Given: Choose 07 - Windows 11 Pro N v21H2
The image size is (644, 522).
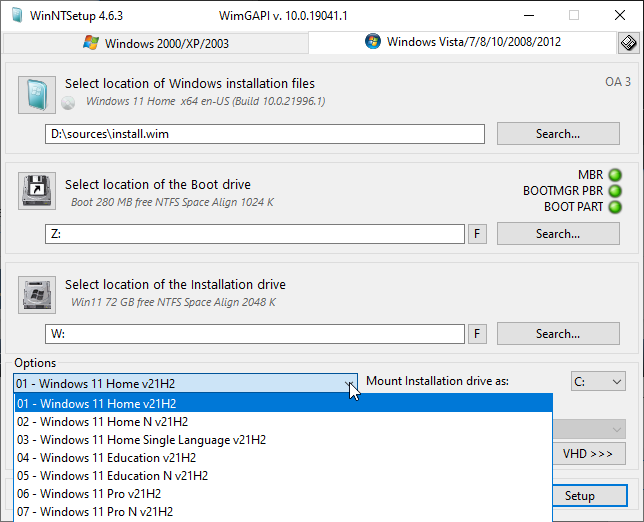Looking at the screenshot, I should (283, 512).
